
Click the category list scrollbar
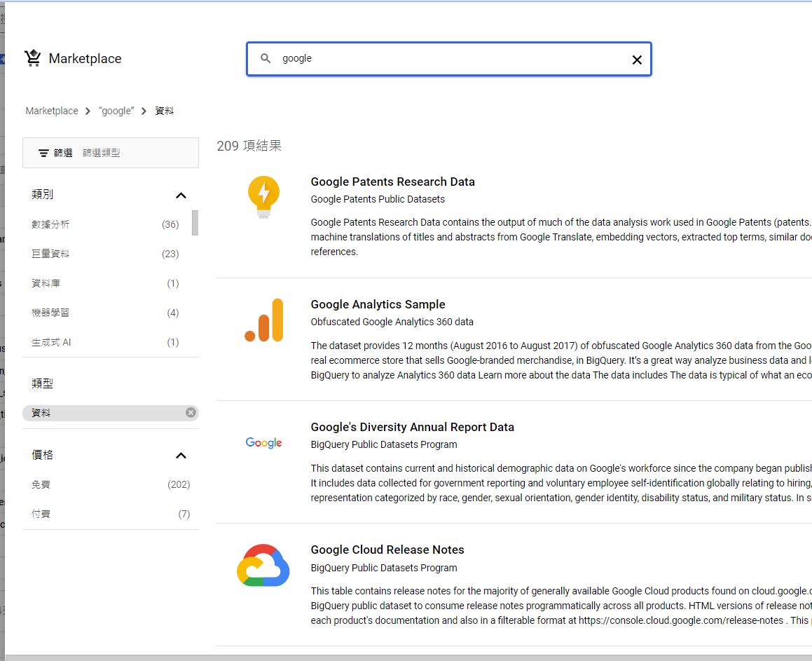(x=195, y=223)
